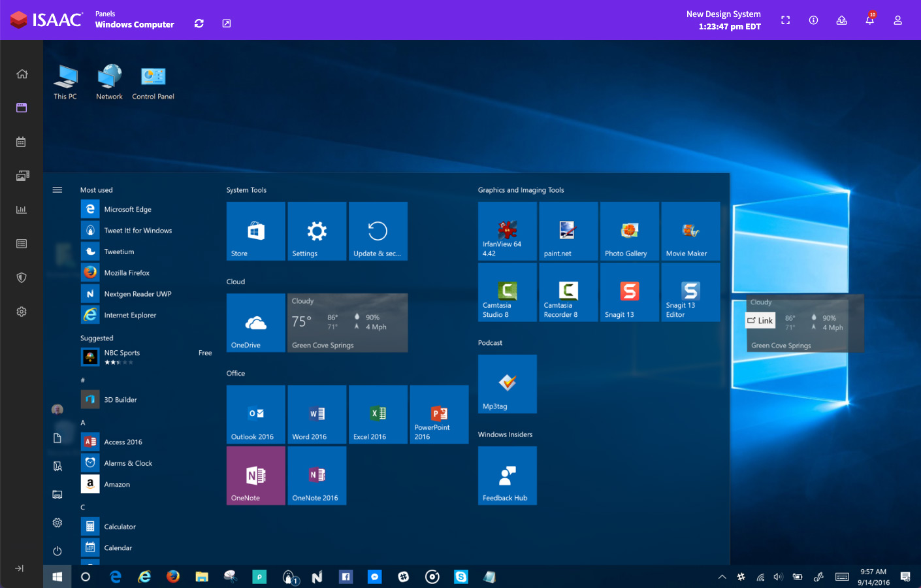Click the volume speaker icon in system tray
This screenshot has height=588, width=921.
778,577
